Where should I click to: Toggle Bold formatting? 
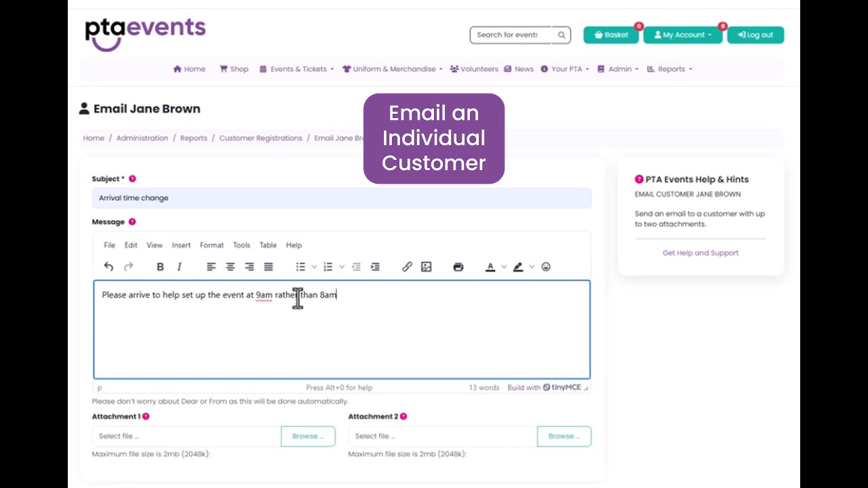click(160, 267)
